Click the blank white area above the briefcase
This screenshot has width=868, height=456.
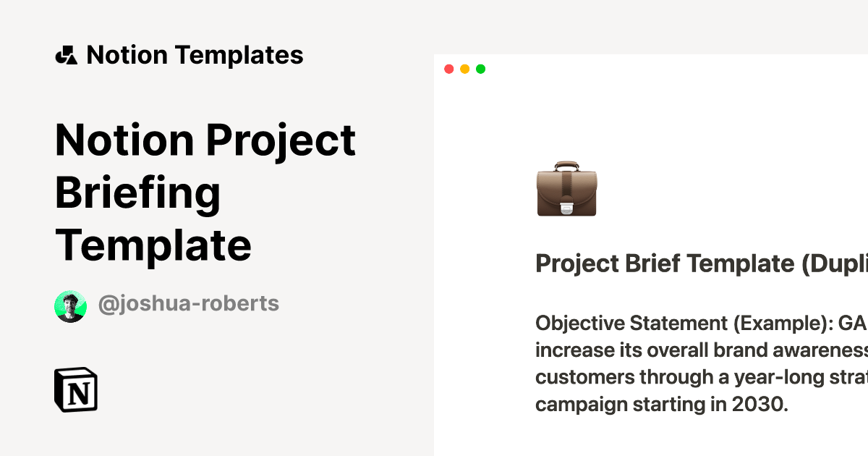point(651,116)
